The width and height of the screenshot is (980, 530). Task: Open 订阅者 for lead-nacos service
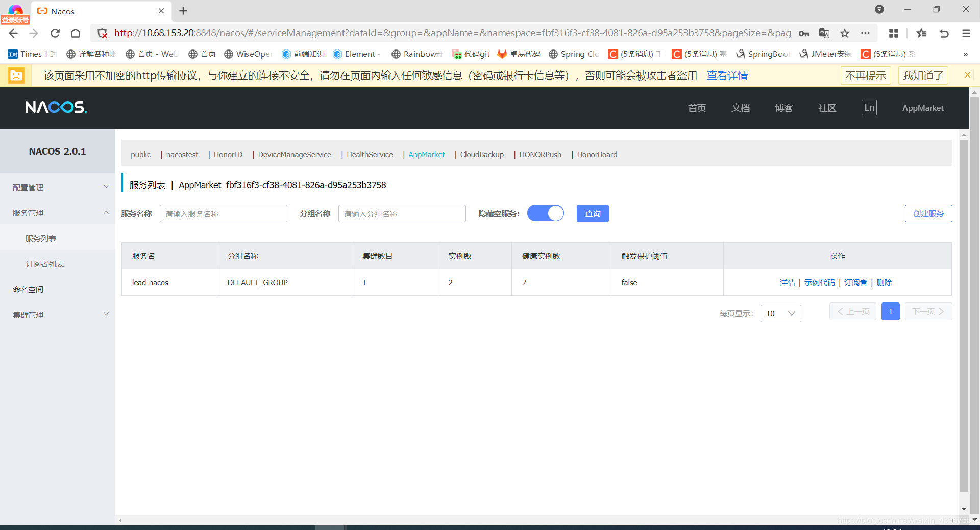[855, 283]
